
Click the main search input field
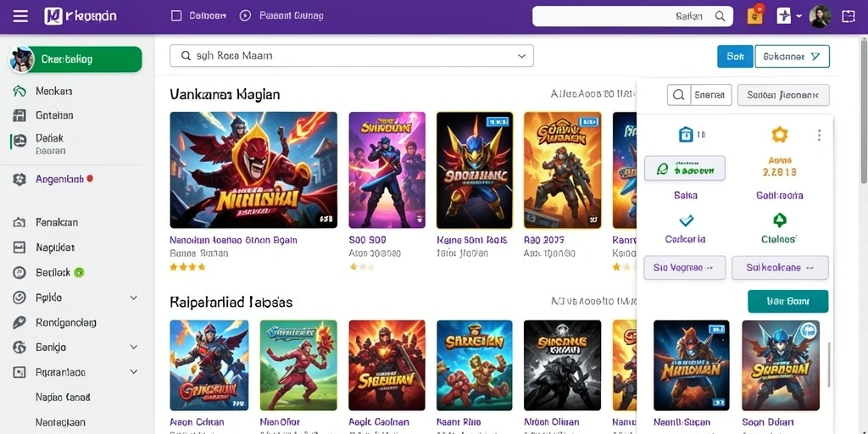point(352,56)
